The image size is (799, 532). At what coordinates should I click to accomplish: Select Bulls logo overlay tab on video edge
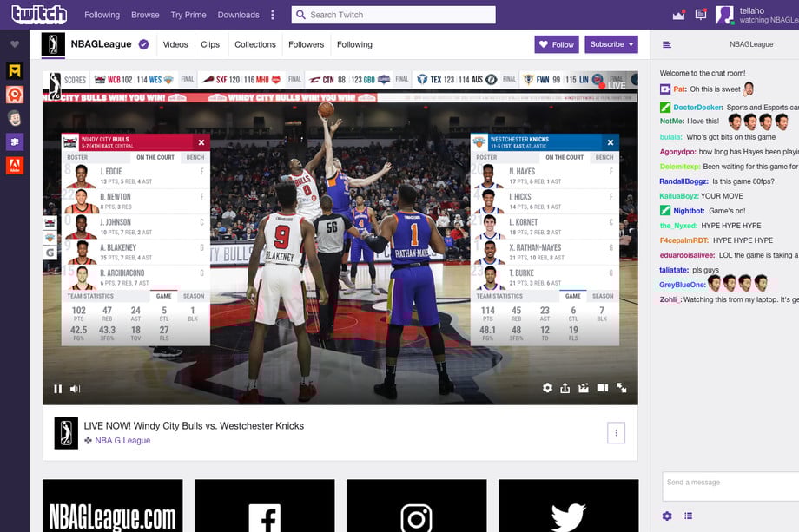click(x=50, y=222)
